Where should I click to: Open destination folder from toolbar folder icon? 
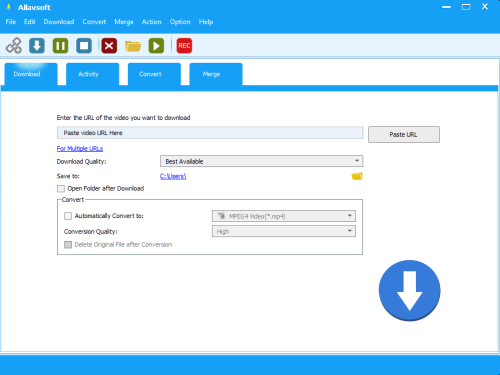[x=133, y=46]
